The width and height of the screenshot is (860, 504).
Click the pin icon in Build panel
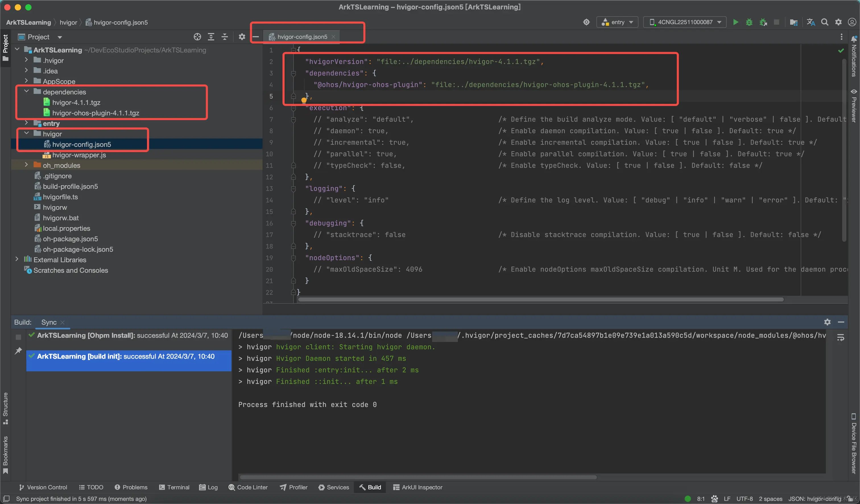18,351
